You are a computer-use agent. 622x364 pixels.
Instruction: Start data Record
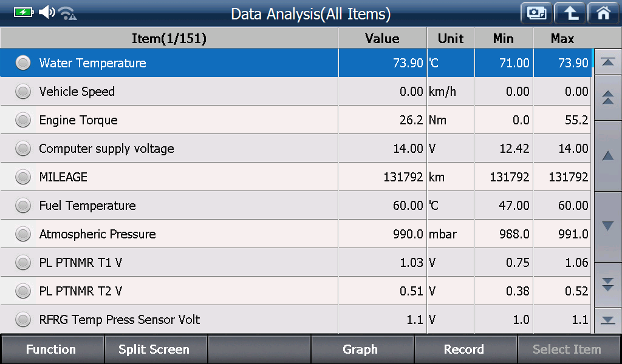465,349
